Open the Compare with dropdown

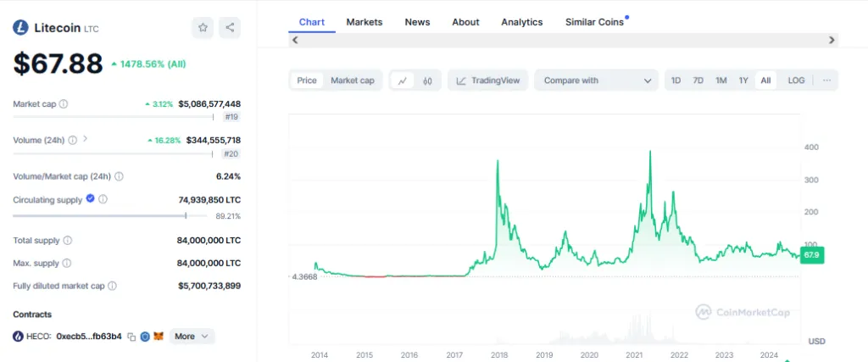coord(596,81)
